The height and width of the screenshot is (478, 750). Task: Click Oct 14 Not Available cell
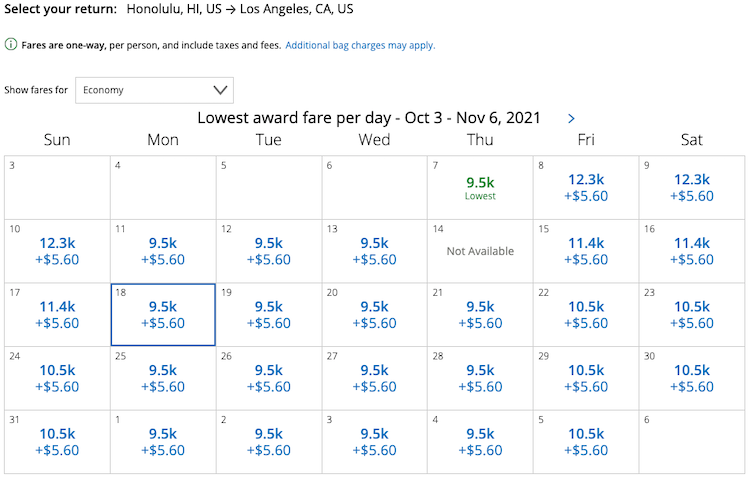[x=480, y=251]
